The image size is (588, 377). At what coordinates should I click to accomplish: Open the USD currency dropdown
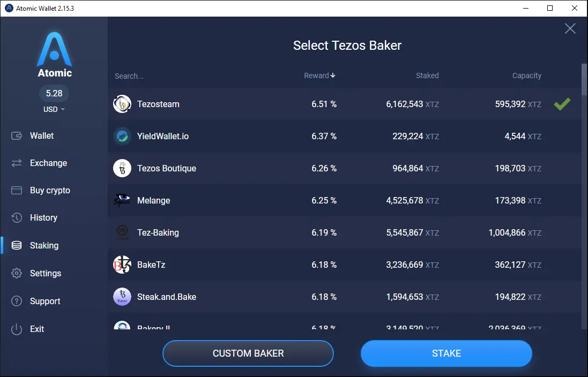tap(54, 109)
